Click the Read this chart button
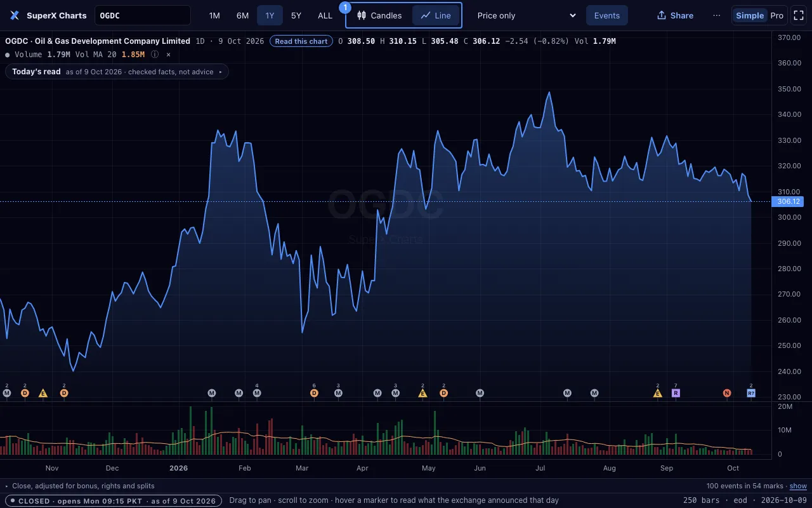The height and width of the screenshot is (508, 812). point(301,41)
